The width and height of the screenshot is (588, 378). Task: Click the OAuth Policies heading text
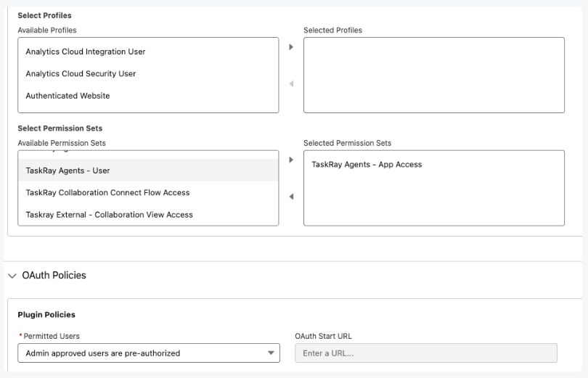pyautogui.click(x=54, y=276)
